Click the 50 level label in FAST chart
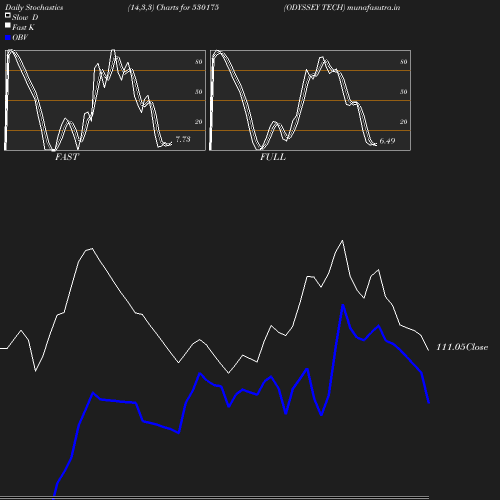The image size is (500, 500). [199, 92]
